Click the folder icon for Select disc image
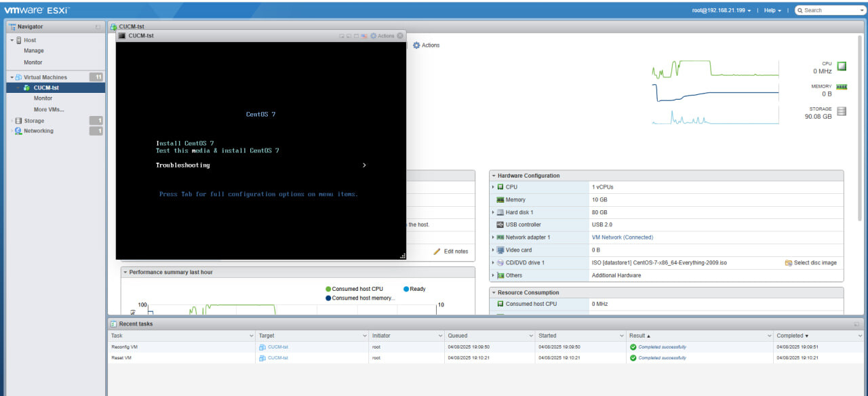The image size is (868, 396). tap(789, 262)
